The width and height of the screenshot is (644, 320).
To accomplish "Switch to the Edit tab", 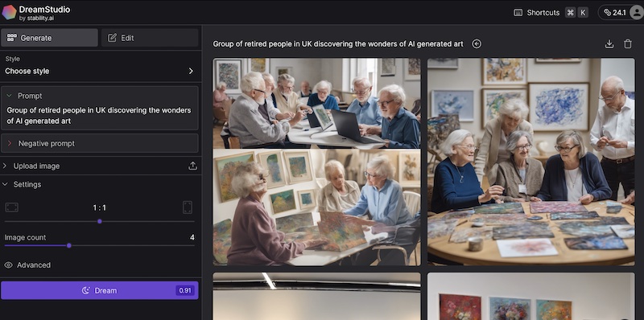I will coord(150,38).
